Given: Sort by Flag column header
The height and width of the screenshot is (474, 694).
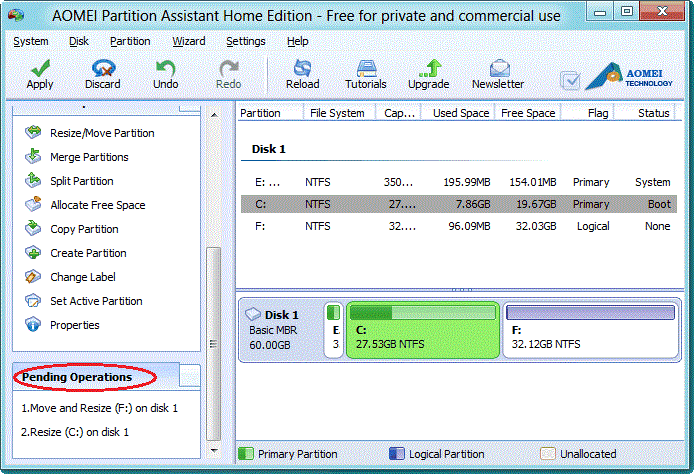Looking at the screenshot, I should 587,113.
